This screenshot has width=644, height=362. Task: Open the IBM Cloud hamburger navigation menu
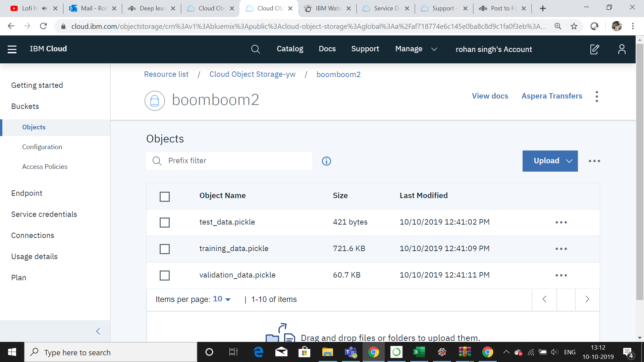point(12,49)
